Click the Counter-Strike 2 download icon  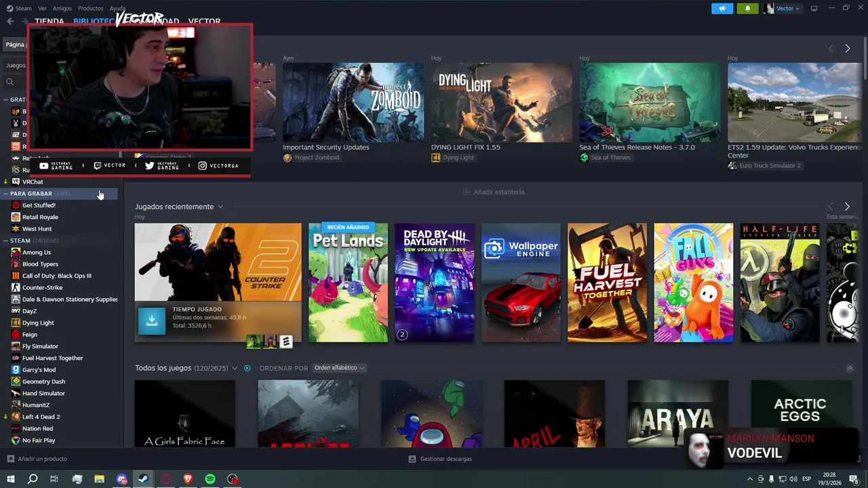152,321
